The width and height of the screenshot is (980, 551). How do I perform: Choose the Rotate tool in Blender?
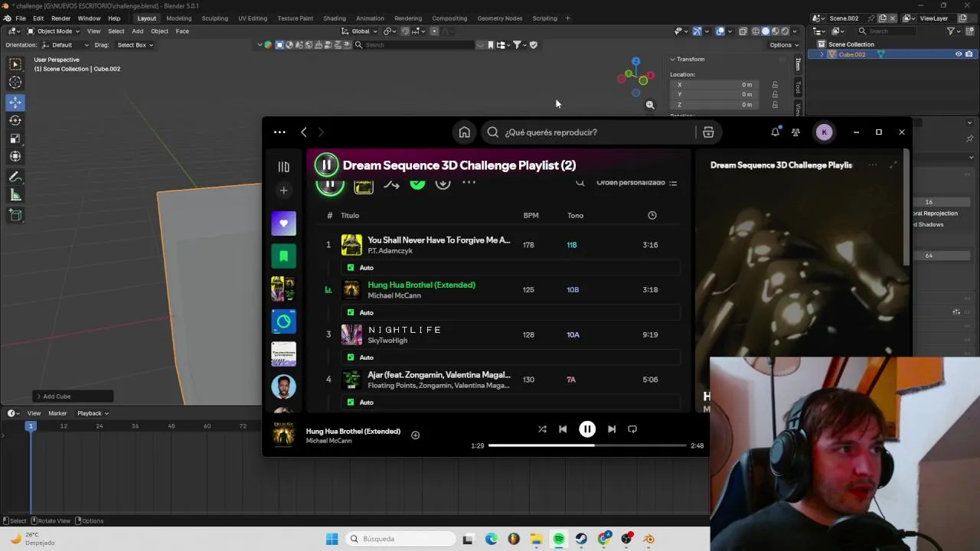coord(15,120)
